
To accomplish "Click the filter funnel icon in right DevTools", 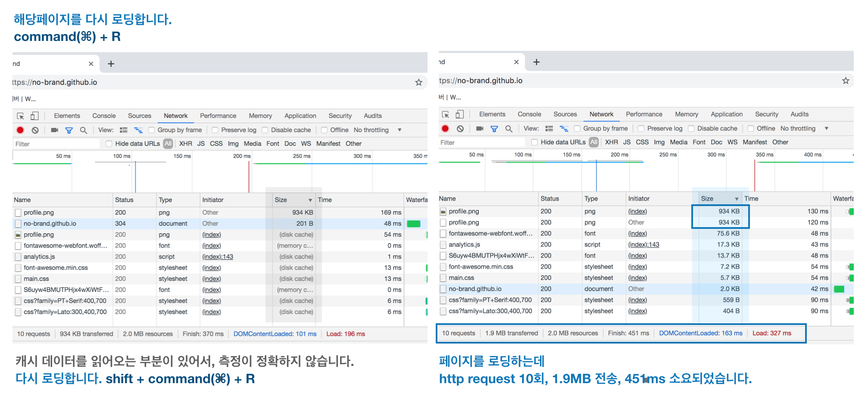I will 494,128.
